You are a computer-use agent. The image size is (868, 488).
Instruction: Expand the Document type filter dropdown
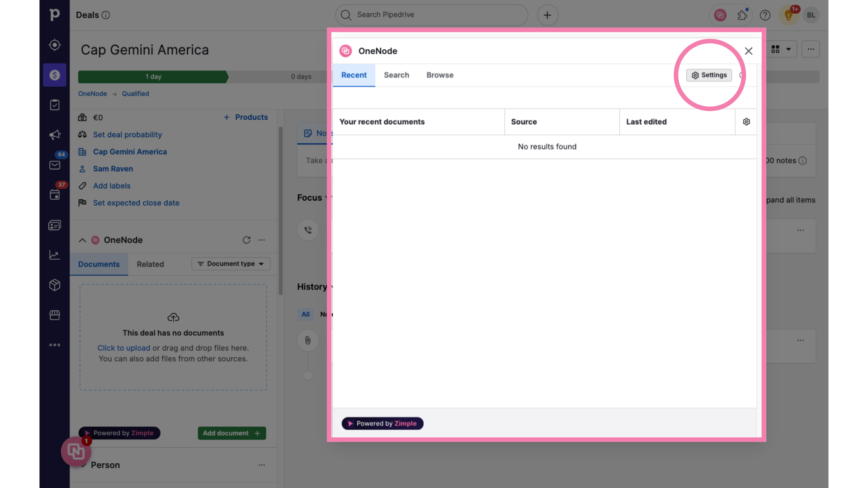231,264
